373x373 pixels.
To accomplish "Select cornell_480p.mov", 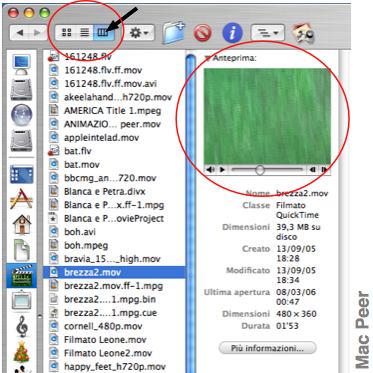I will 114,326.
